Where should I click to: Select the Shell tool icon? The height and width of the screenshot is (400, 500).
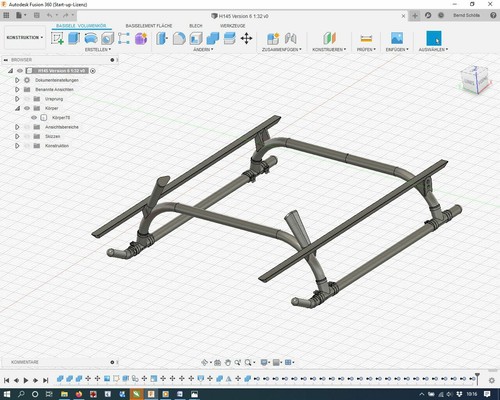coord(196,38)
